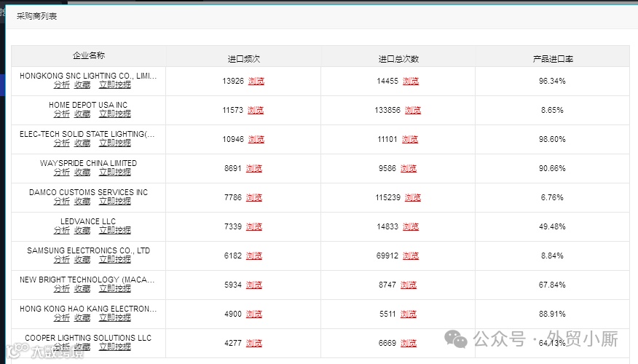Click 收藏 under HOME DEPOT USA INC

tap(82, 114)
